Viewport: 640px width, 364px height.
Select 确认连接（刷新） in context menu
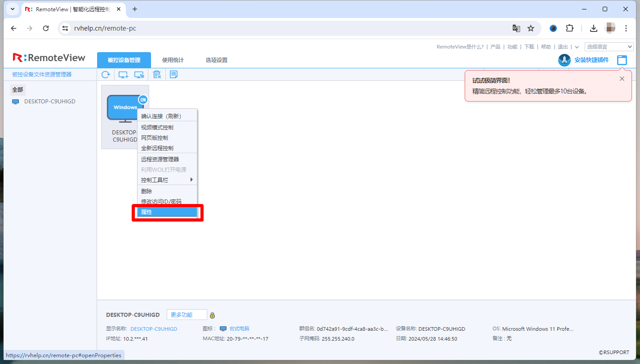pyautogui.click(x=167, y=116)
